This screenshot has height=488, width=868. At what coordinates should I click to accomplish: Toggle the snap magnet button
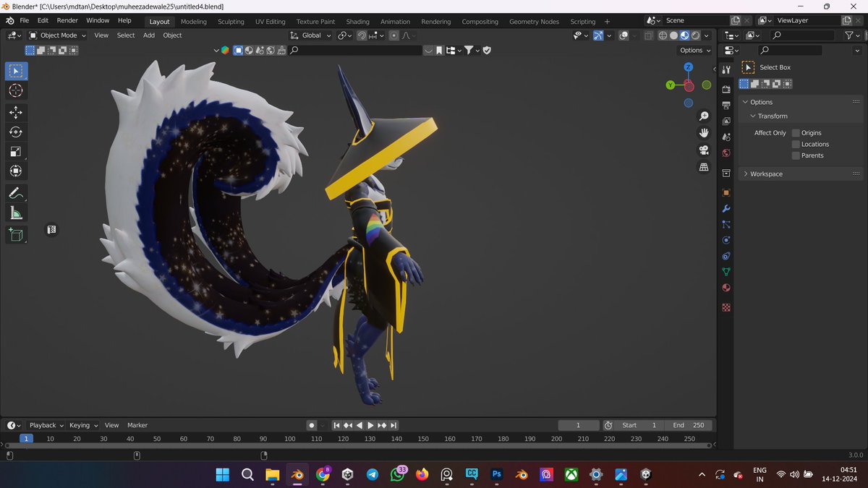click(x=362, y=35)
